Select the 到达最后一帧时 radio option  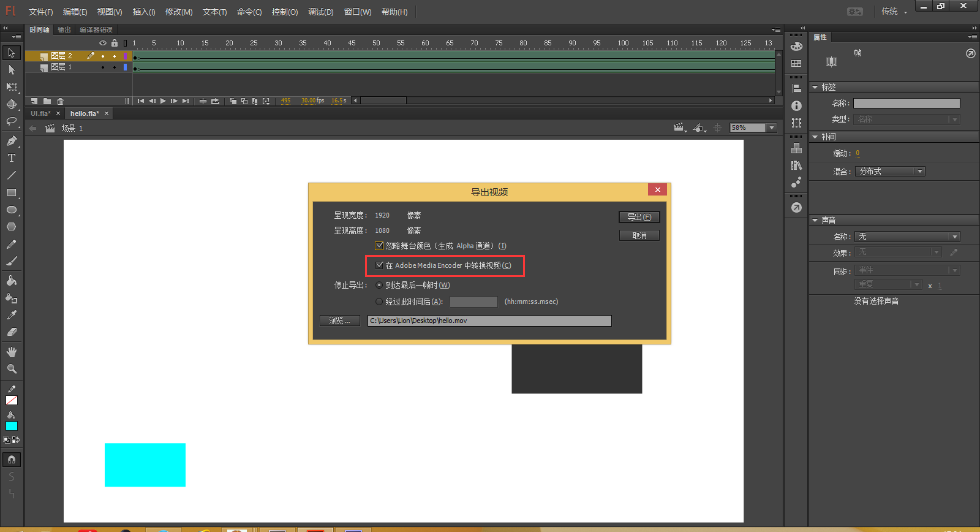[379, 285]
